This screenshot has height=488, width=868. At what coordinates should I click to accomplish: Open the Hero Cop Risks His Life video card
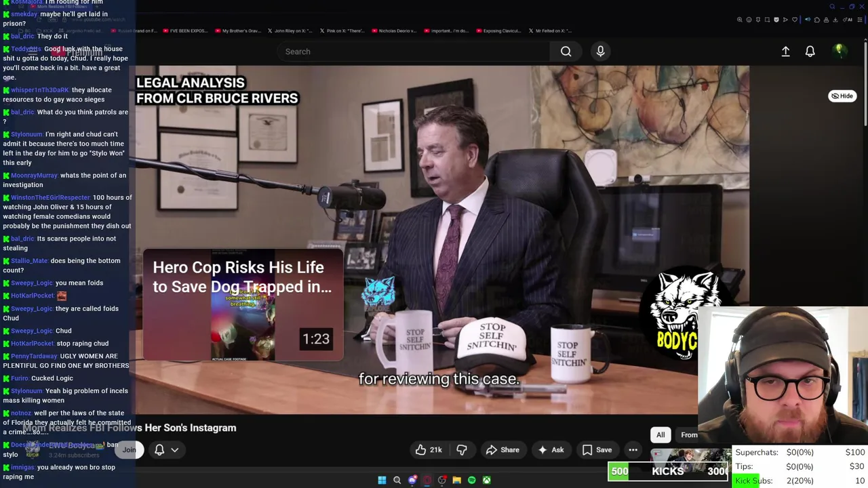[243, 305]
